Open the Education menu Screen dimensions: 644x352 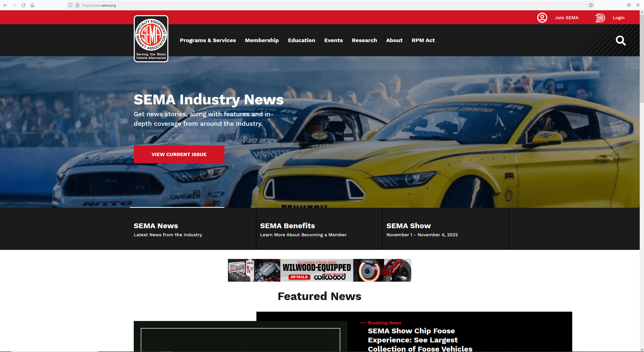301,40
